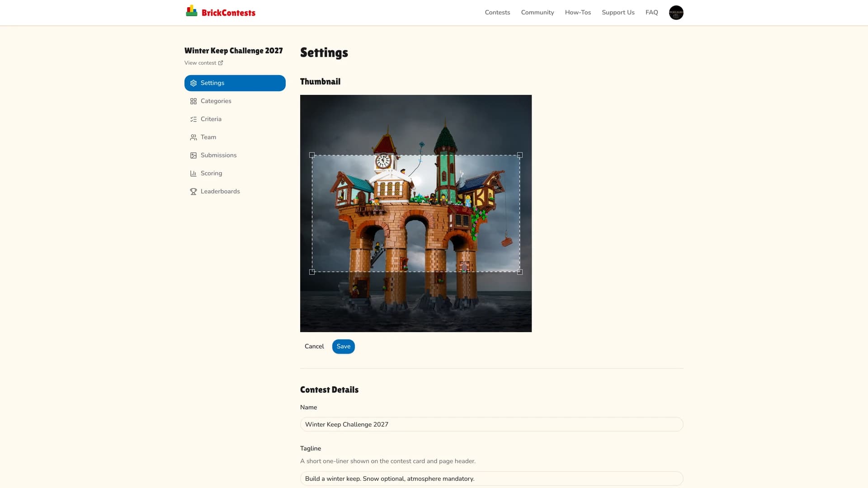Cancel the thumbnail crop
This screenshot has height=488, width=868.
point(314,347)
